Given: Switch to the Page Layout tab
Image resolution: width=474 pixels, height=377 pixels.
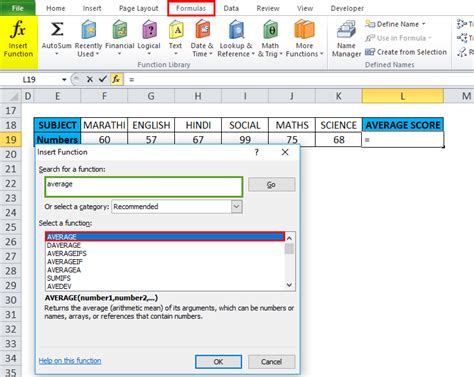Looking at the screenshot, I should click(139, 8).
